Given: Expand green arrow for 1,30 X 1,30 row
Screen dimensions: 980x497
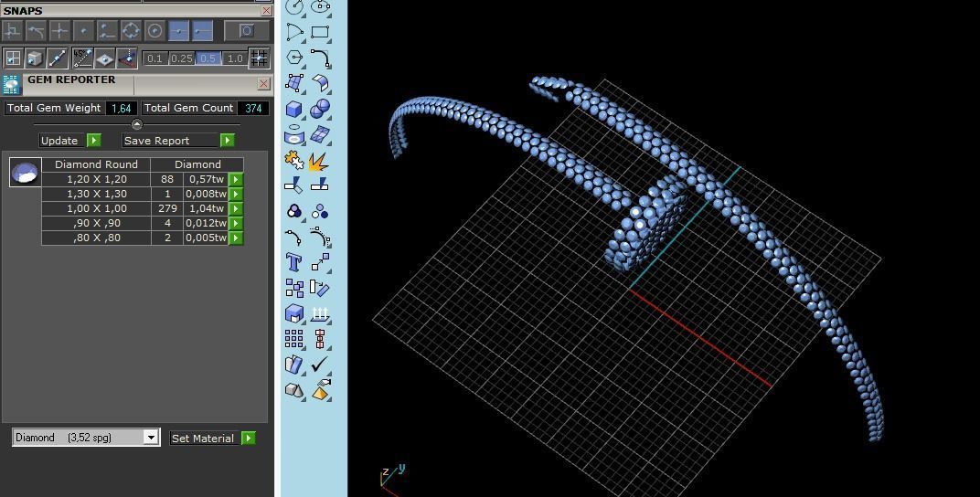Looking at the screenshot, I should (x=236, y=194).
